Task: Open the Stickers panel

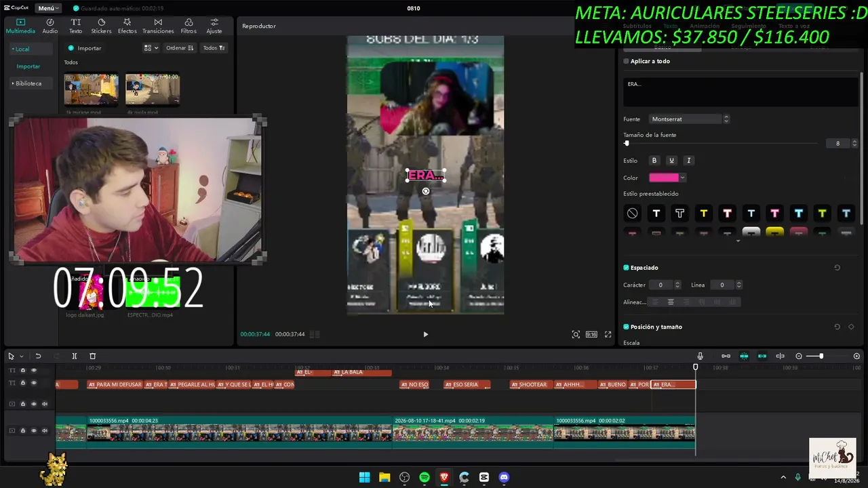Action: coord(101,26)
